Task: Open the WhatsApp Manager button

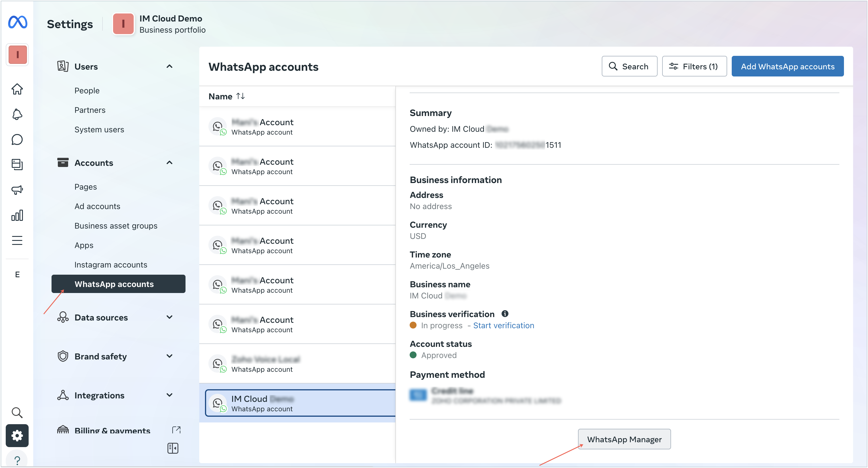Action: tap(624, 439)
